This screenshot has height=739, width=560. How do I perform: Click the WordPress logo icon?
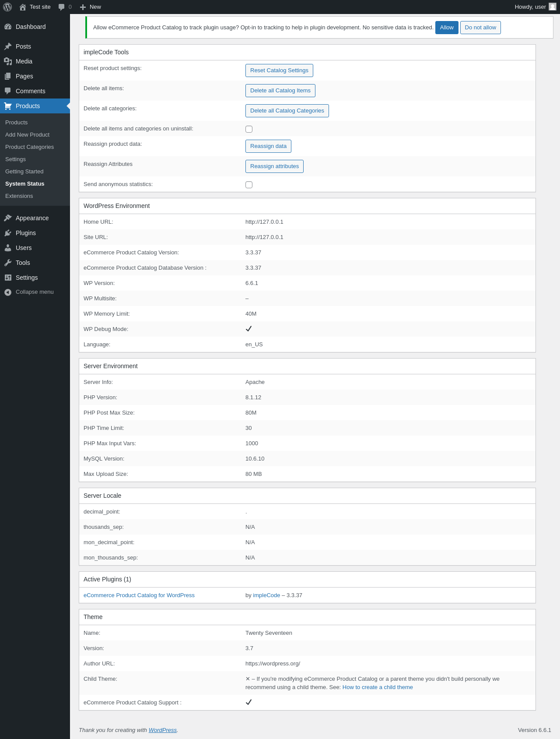click(x=7, y=7)
